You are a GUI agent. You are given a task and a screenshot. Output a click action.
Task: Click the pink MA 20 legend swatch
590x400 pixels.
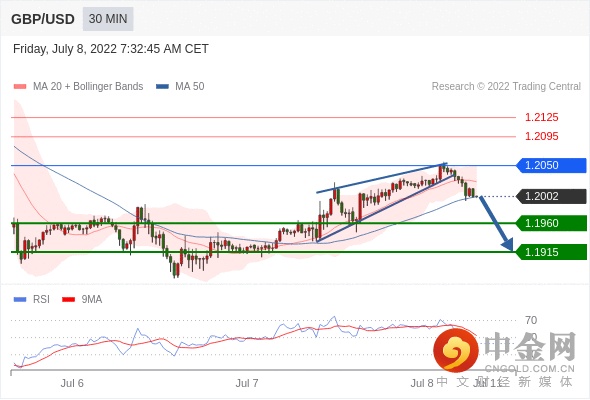point(20,87)
